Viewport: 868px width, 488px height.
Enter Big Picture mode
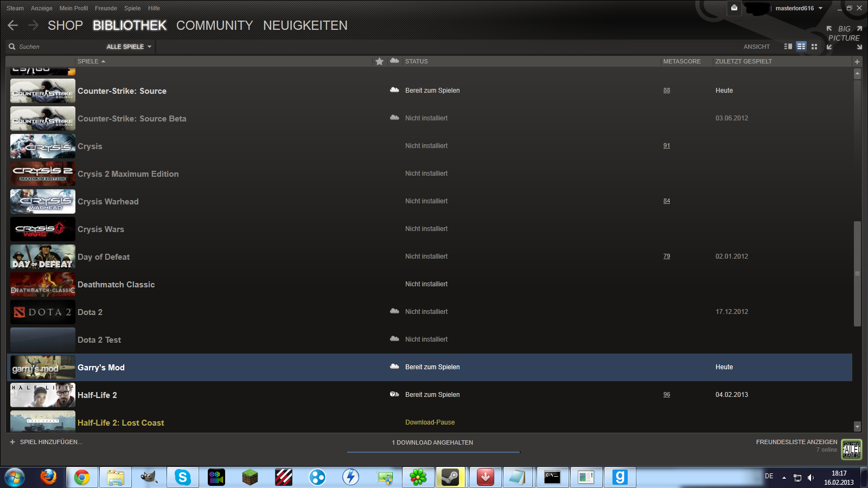[844, 34]
